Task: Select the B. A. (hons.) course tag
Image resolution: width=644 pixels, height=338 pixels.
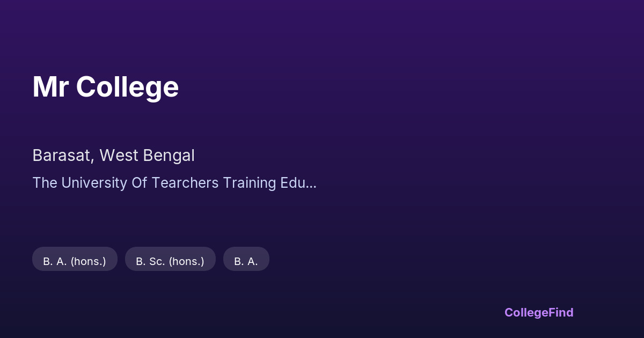Action: (x=75, y=261)
